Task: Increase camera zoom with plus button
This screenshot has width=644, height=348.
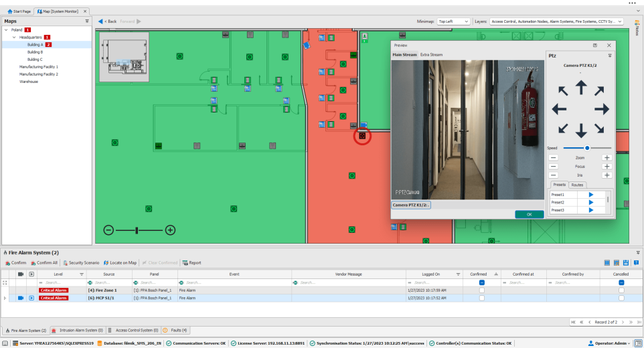Action: coord(607,157)
